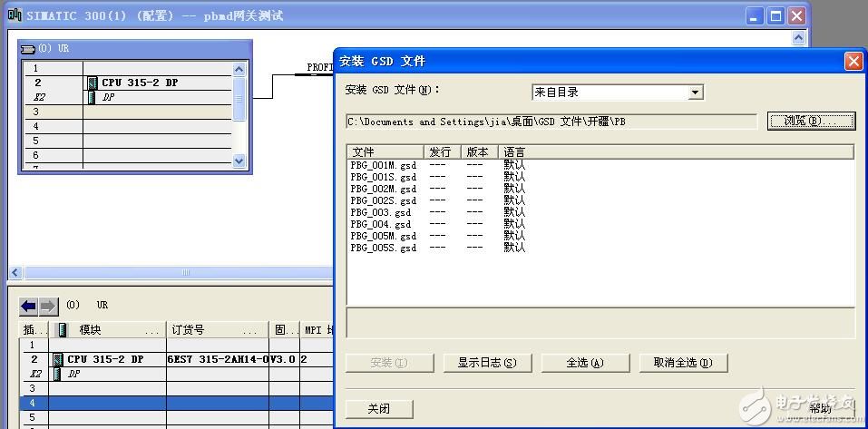Click the 语言 column header
Viewport: 868px width, 429px height.
[x=676, y=151]
